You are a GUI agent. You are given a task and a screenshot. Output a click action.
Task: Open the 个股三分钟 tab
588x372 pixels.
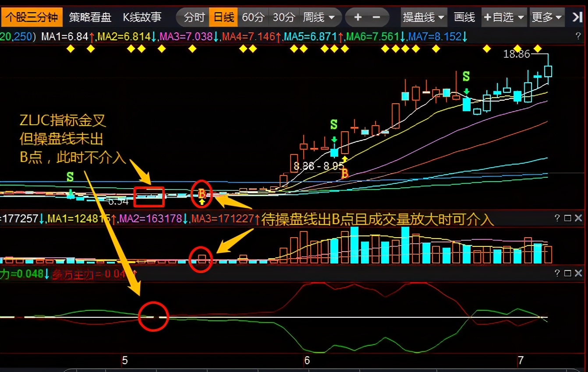(31, 18)
